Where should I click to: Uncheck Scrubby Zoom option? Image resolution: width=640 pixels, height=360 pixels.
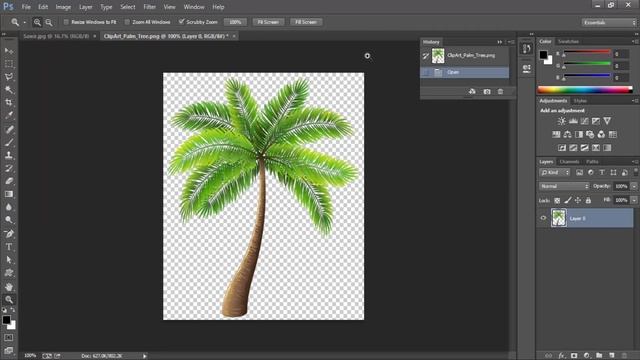pos(181,22)
